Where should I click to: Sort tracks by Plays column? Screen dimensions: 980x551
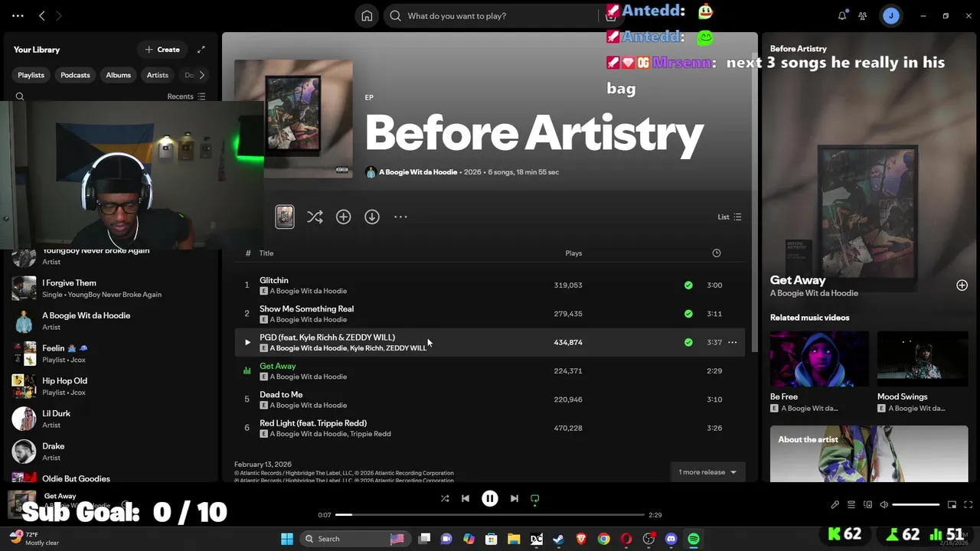coord(573,253)
